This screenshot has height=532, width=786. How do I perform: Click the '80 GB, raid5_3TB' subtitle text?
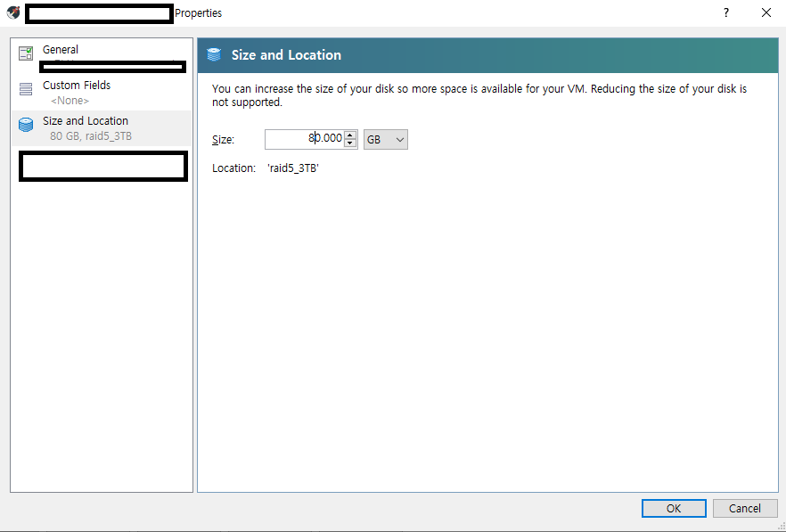91,135
